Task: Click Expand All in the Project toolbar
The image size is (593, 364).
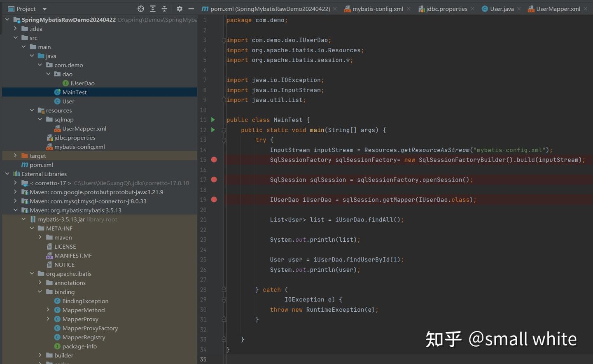Action: pos(152,8)
